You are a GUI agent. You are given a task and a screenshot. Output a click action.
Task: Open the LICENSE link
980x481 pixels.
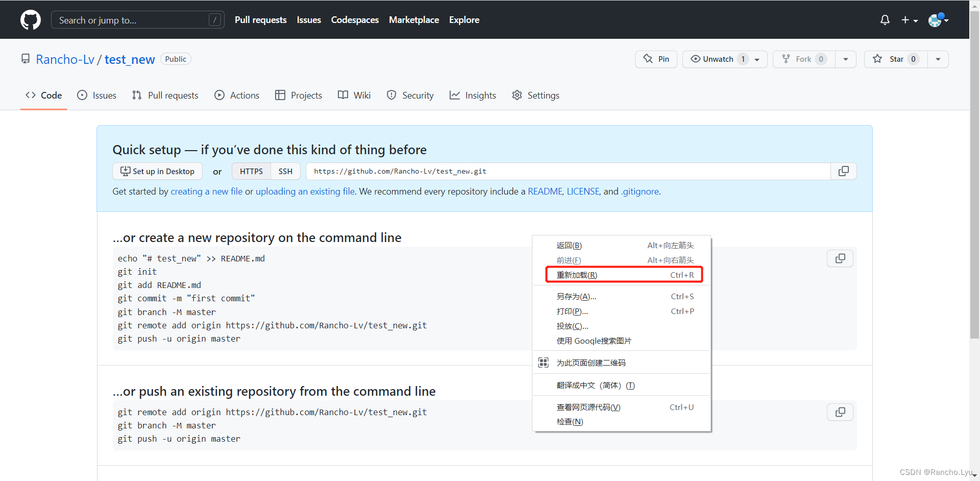pos(583,191)
